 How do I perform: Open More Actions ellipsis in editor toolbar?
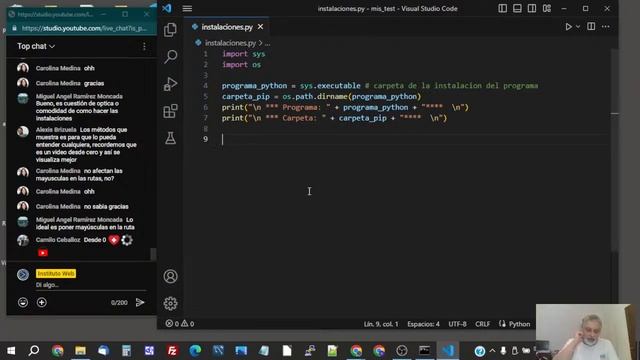click(x=606, y=27)
